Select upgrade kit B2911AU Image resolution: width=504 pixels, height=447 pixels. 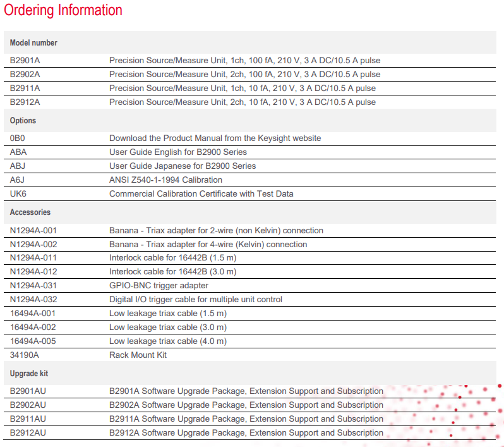(x=28, y=419)
